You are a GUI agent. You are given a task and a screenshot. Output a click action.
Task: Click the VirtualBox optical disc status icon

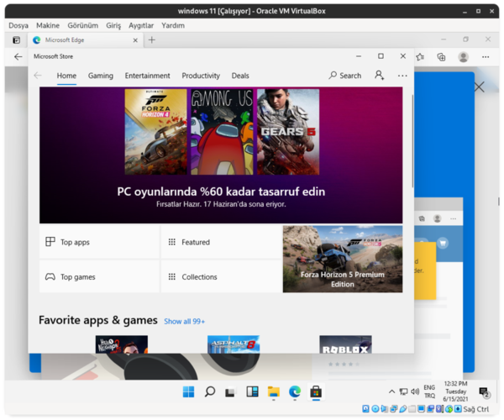tap(375, 409)
